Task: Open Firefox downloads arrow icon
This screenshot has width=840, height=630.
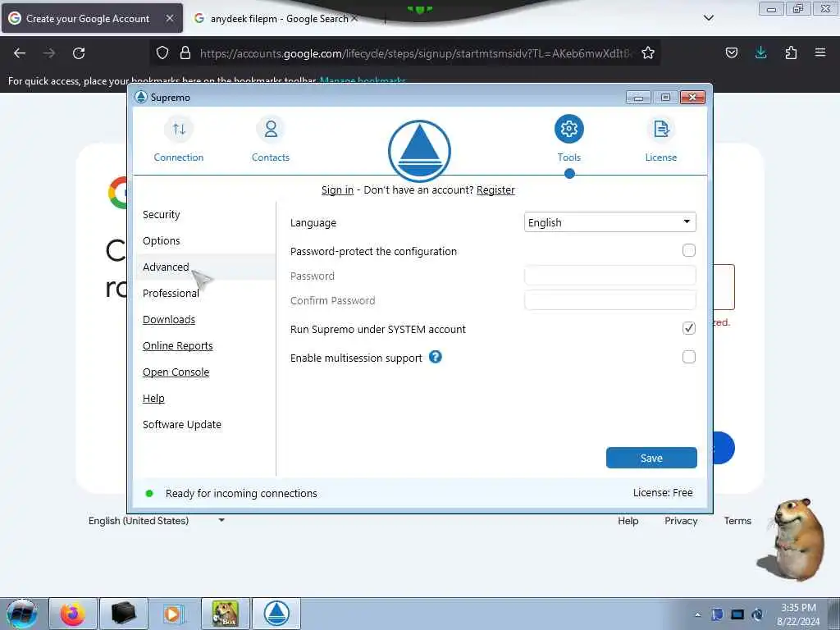Action: point(760,52)
